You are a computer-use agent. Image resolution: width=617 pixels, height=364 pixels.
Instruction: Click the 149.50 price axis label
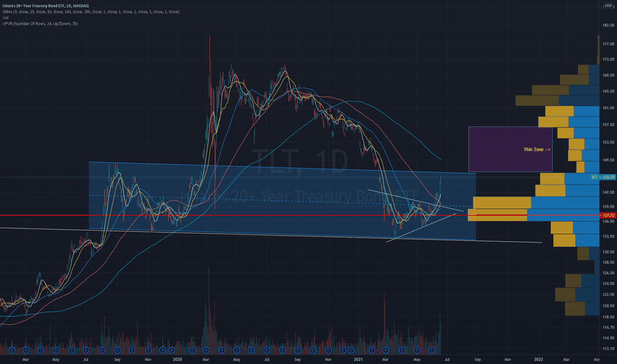[x=608, y=160]
